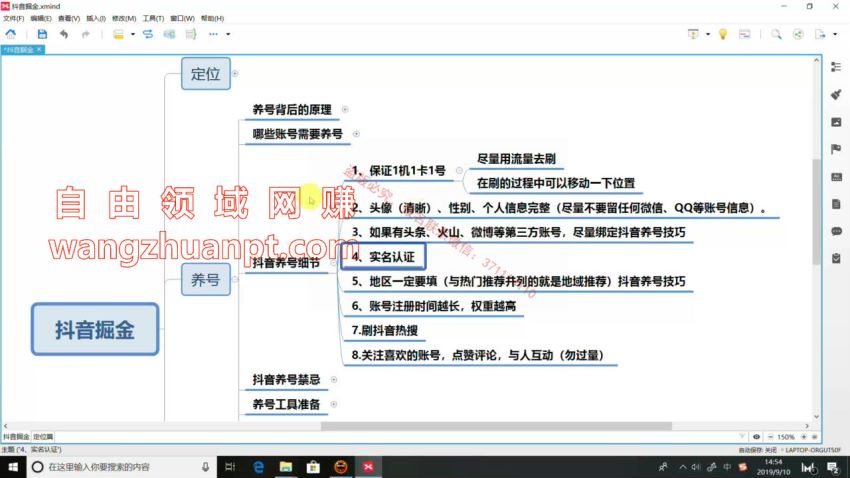The height and width of the screenshot is (478, 850).
Task: Select 6、账号注册时间越长，权重越高 topic
Action: tap(434, 306)
